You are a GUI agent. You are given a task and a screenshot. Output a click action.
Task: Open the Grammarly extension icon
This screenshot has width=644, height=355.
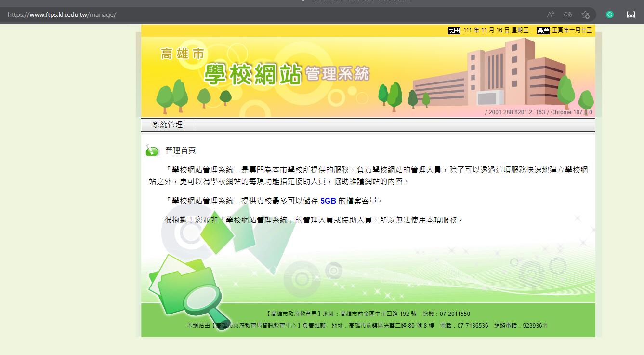click(610, 14)
